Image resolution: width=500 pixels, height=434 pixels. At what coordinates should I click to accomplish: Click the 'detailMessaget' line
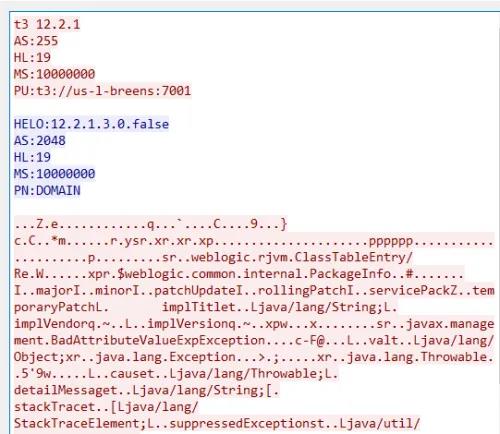(147, 391)
